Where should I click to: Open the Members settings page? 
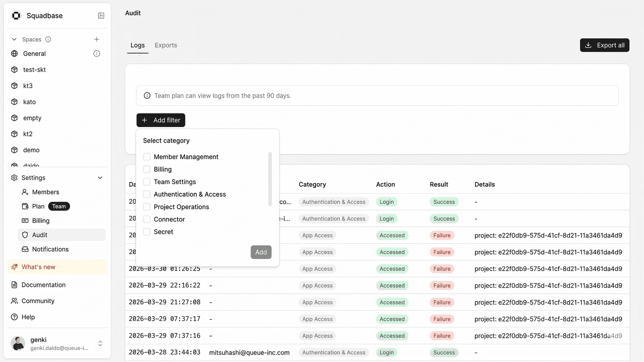pyautogui.click(x=46, y=192)
